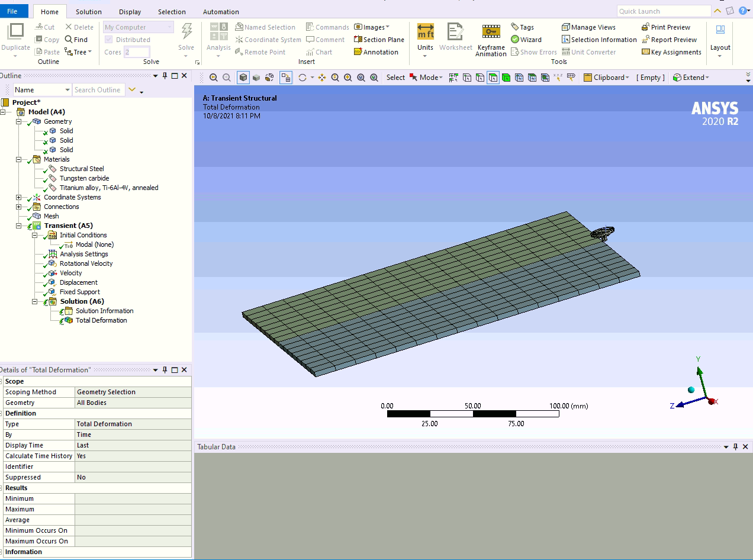Open the File menu
This screenshot has width=753, height=560.
click(12, 11)
